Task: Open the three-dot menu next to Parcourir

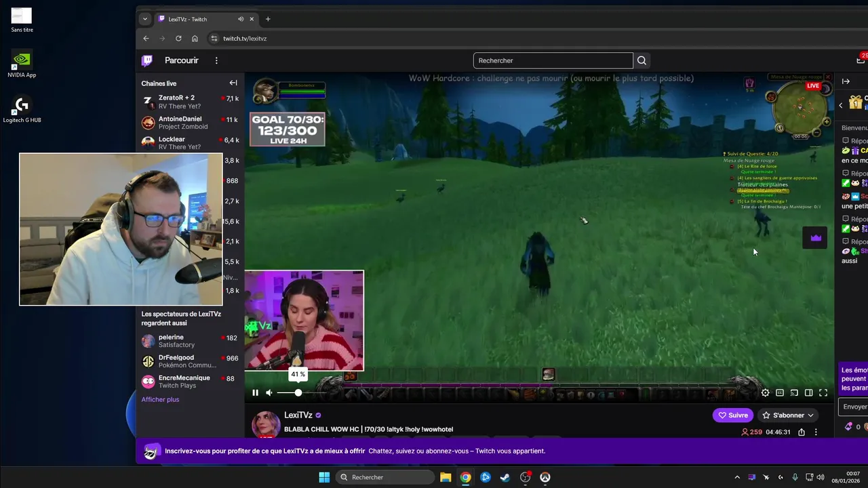Action: point(216,60)
